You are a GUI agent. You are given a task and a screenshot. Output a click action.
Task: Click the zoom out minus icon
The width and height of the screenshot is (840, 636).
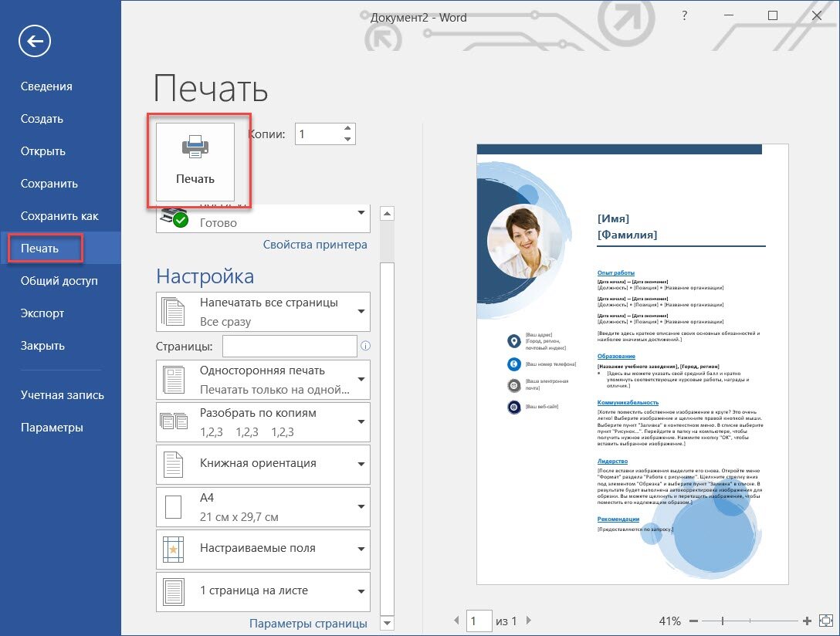[x=694, y=621]
